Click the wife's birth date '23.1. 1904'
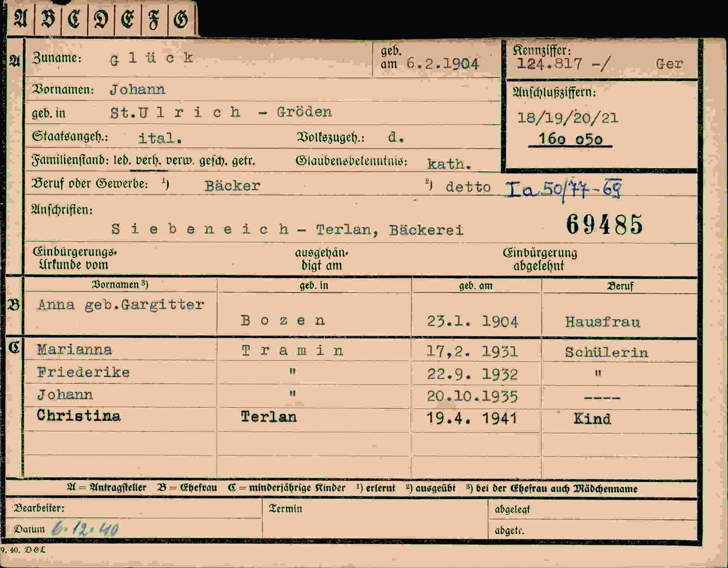Viewport: 728px width, 568px height. coord(473,322)
